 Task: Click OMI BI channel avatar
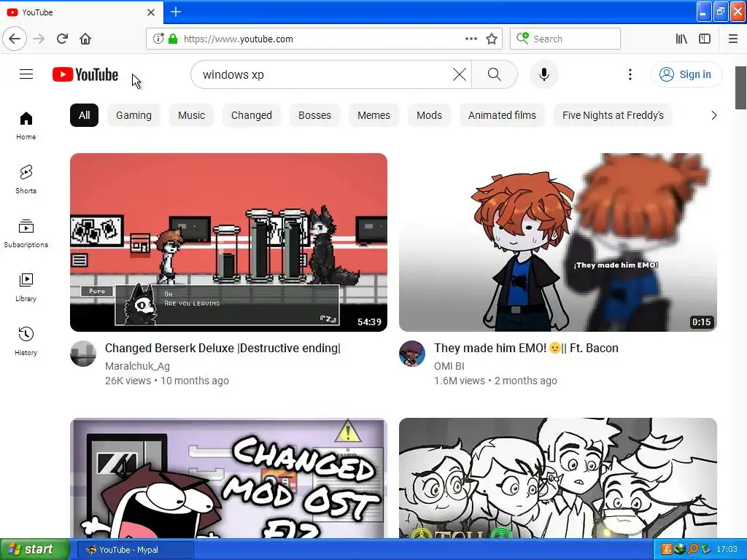[x=412, y=354]
